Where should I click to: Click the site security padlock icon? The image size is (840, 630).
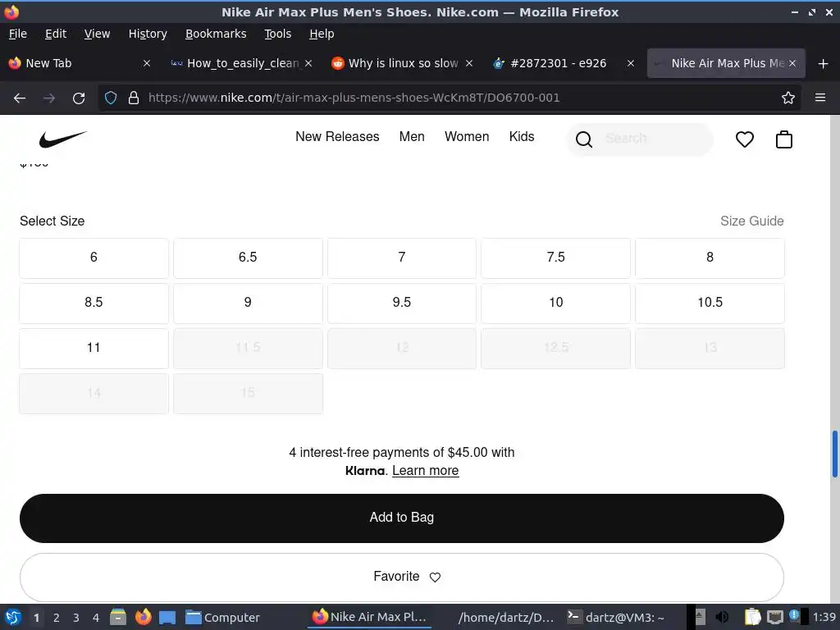click(134, 98)
